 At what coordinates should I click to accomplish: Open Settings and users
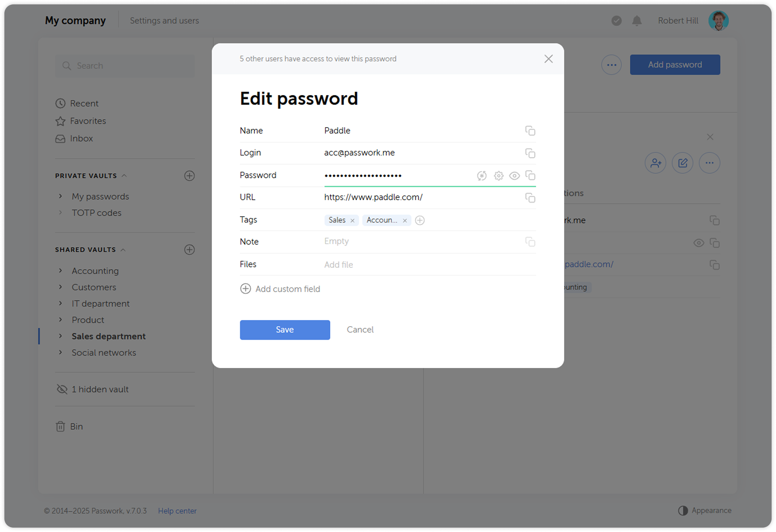164,20
